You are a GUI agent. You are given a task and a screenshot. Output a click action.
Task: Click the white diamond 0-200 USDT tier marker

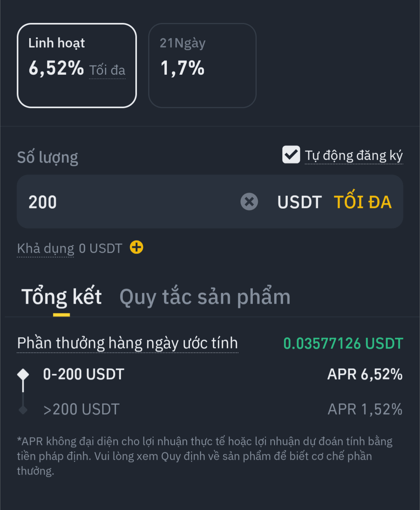[x=23, y=375]
